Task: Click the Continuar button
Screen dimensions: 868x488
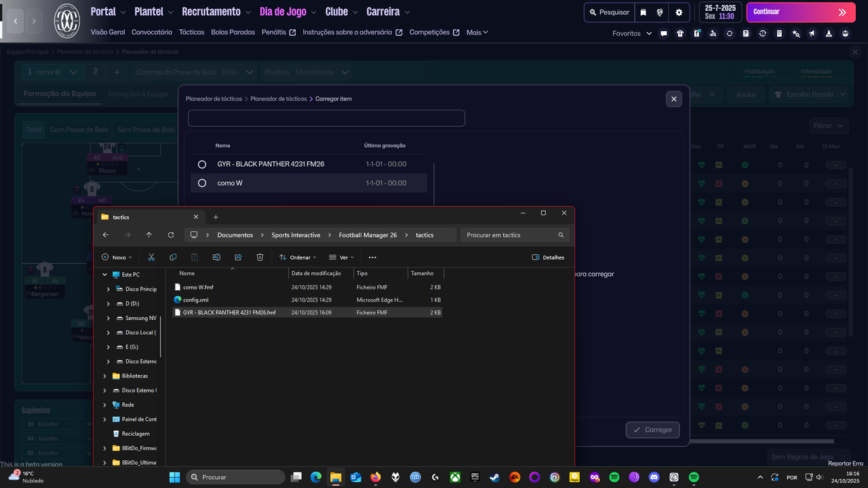Action: tap(800, 12)
